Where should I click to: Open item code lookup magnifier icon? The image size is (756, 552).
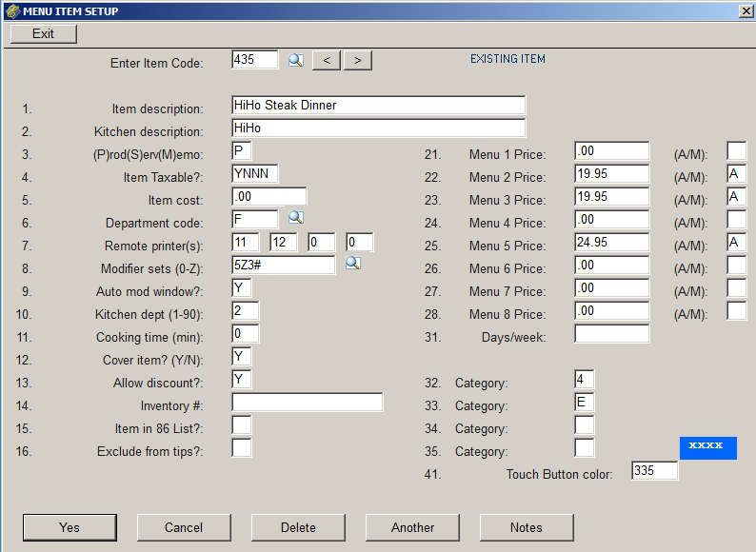[x=295, y=60]
